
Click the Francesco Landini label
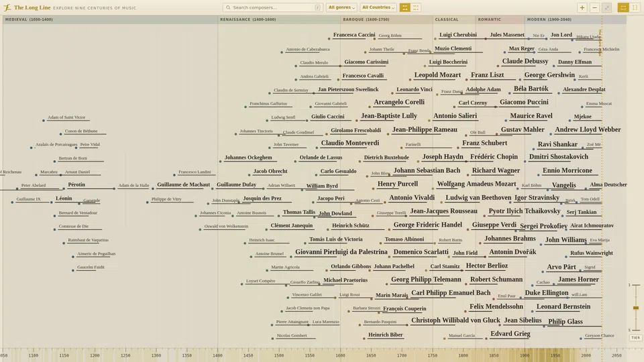(x=195, y=172)
